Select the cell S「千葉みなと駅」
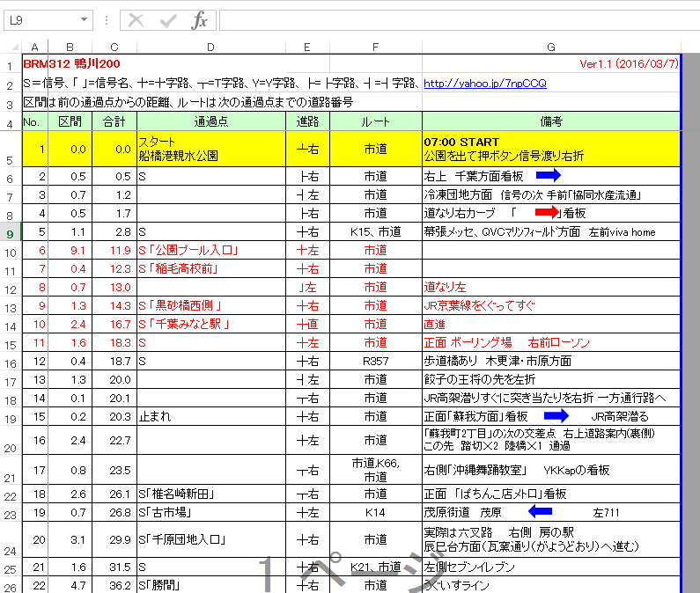This screenshot has height=593, width=700. (211, 325)
